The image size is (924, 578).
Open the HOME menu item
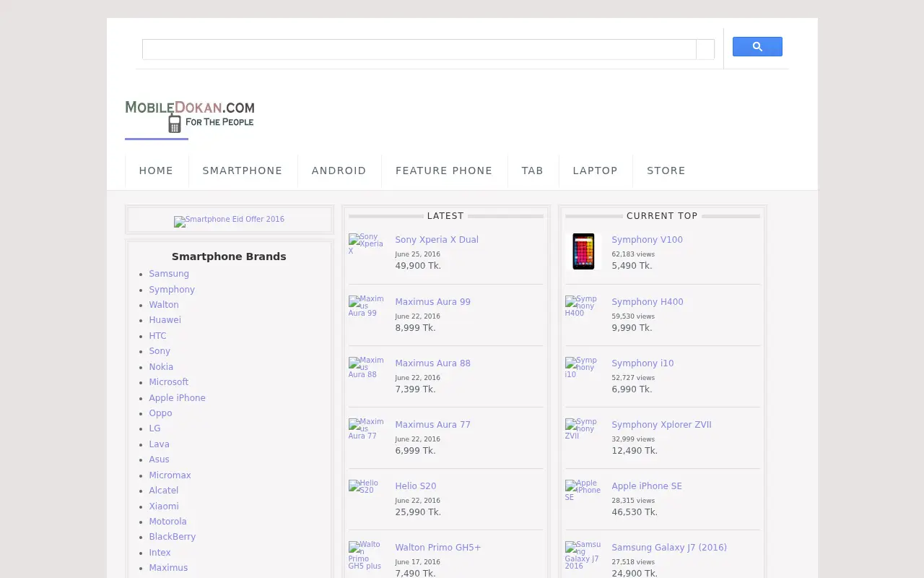coord(156,171)
